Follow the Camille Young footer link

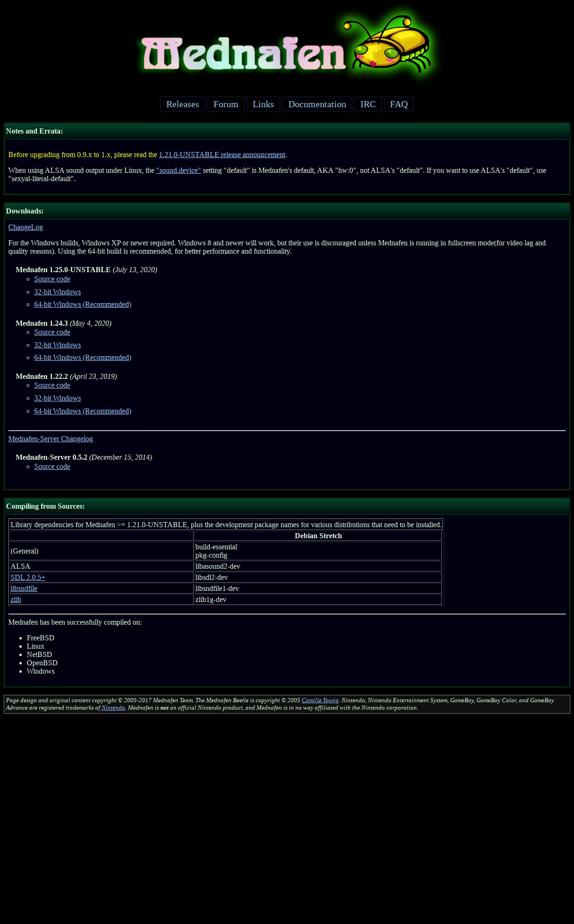click(x=320, y=700)
